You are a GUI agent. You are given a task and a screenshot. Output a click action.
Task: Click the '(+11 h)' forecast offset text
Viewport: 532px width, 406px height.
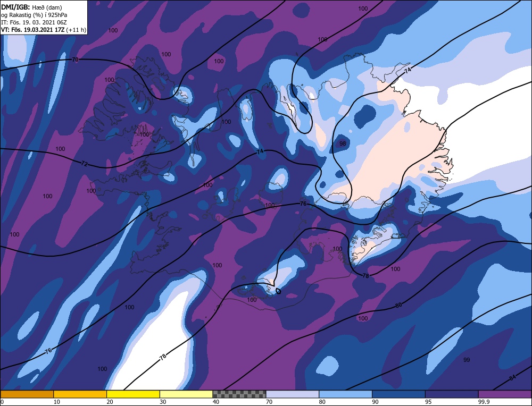click(76, 30)
